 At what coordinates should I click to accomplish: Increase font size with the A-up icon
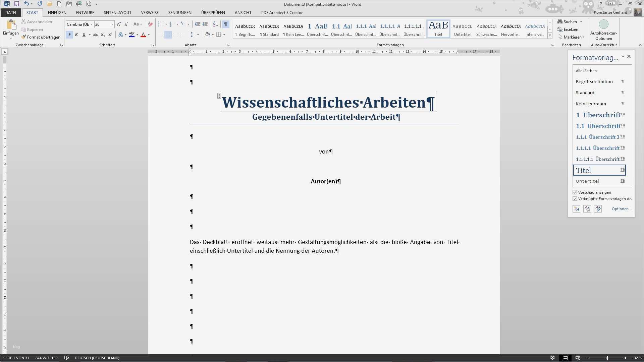119,24
